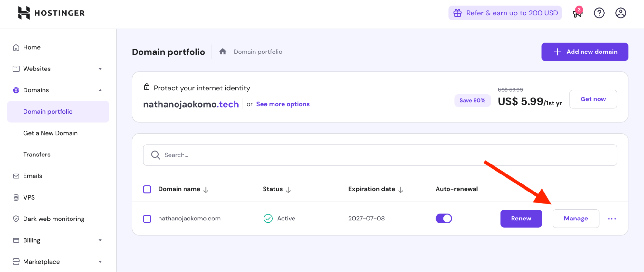
Task: Click Renew button
Action: point(521,219)
